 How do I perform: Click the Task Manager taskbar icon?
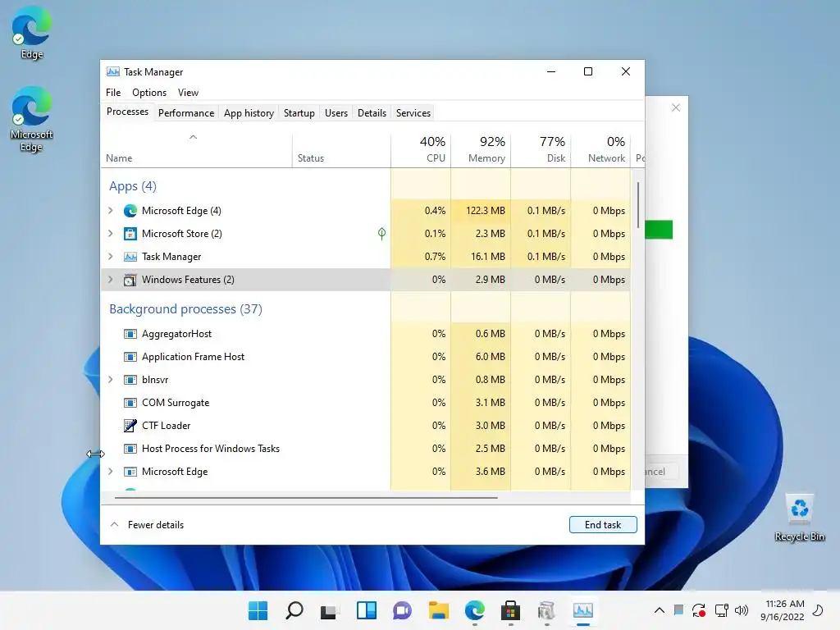(583, 610)
